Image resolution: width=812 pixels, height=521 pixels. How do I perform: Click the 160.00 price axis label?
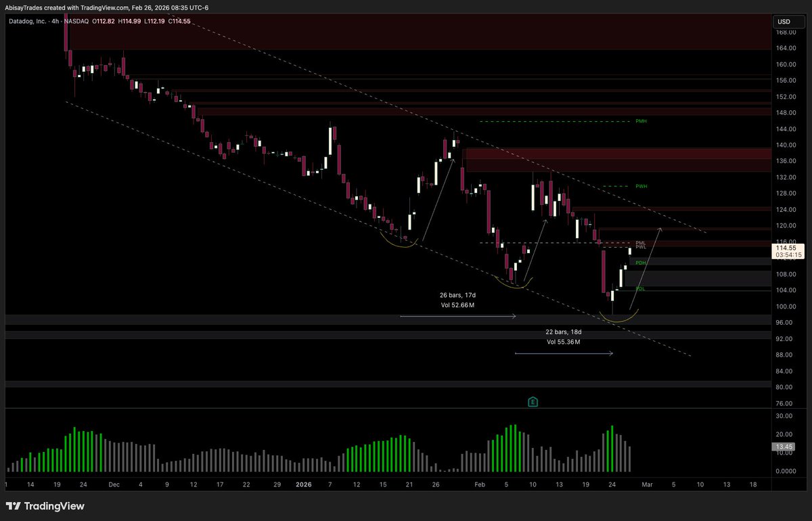(x=786, y=64)
